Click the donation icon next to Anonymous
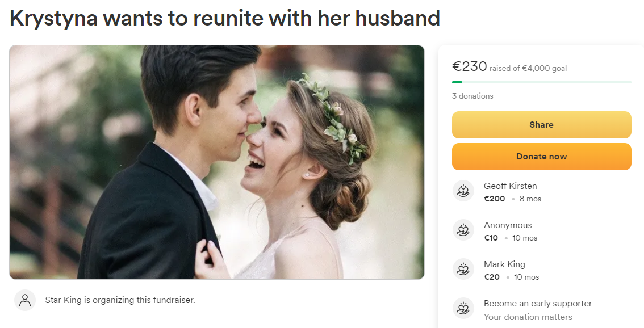The height and width of the screenshot is (328, 644). tap(463, 230)
